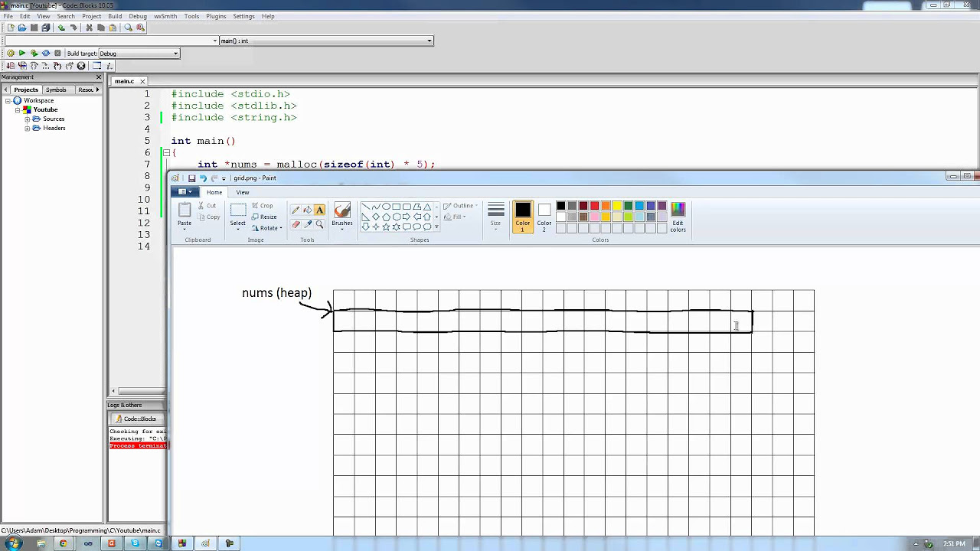This screenshot has height=551, width=980.
Task: Open the Plugins menu in Code::Blocks
Action: 216,16
